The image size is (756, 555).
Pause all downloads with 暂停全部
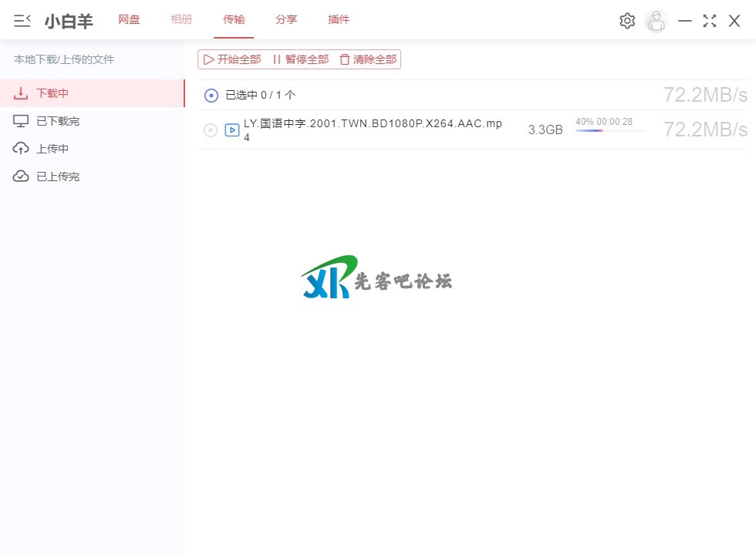[300, 59]
